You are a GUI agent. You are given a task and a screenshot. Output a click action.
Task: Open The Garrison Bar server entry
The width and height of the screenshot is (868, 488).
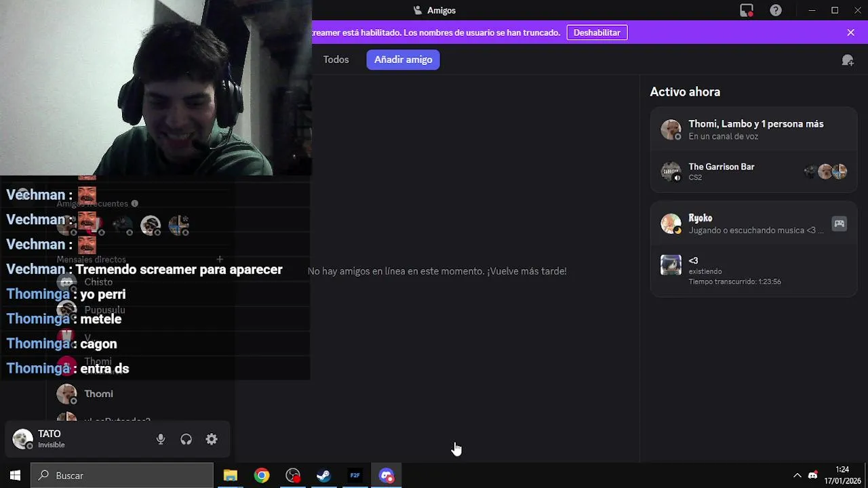click(753, 171)
